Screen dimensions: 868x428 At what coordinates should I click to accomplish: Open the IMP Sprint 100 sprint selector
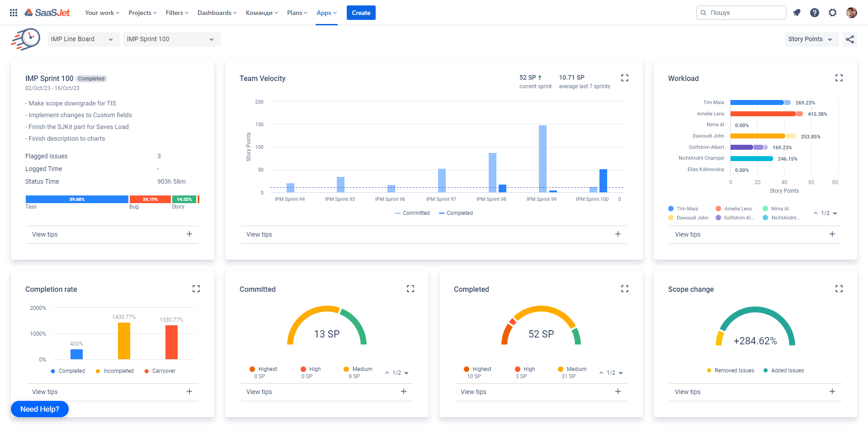pyautogui.click(x=172, y=39)
